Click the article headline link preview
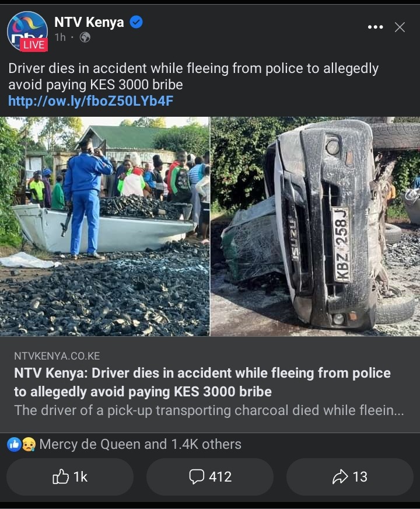Viewport: 420px width, 509px height. click(202, 382)
